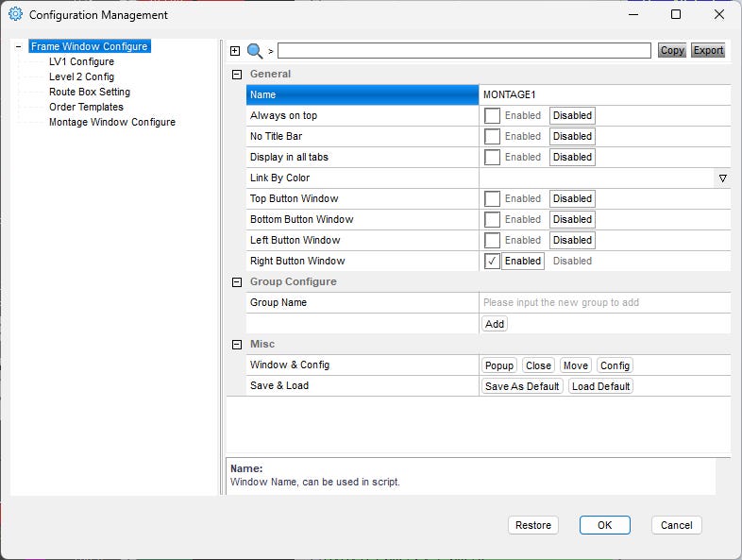Viewport: 742px width, 560px height.
Task: Click the Add group button
Action: click(x=495, y=324)
